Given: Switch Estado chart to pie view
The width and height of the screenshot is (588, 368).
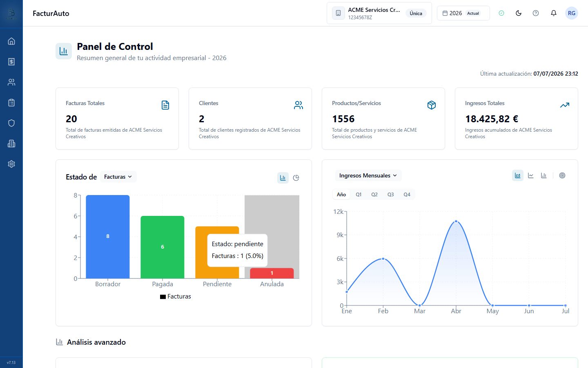Looking at the screenshot, I should 296,178.
